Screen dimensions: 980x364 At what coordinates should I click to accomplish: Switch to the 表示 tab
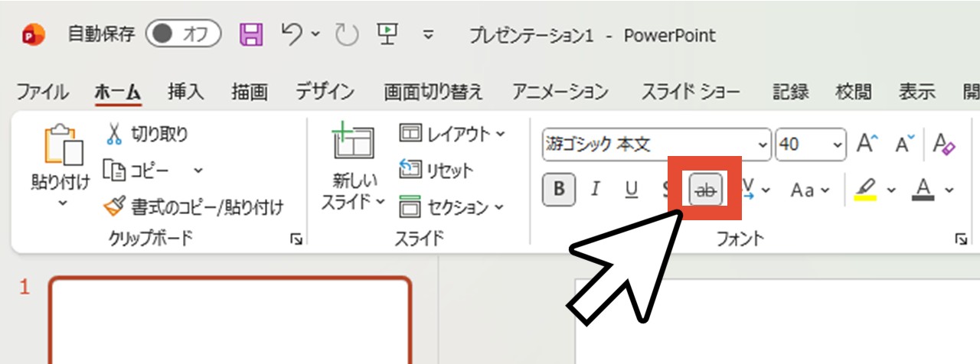point(917,93)
